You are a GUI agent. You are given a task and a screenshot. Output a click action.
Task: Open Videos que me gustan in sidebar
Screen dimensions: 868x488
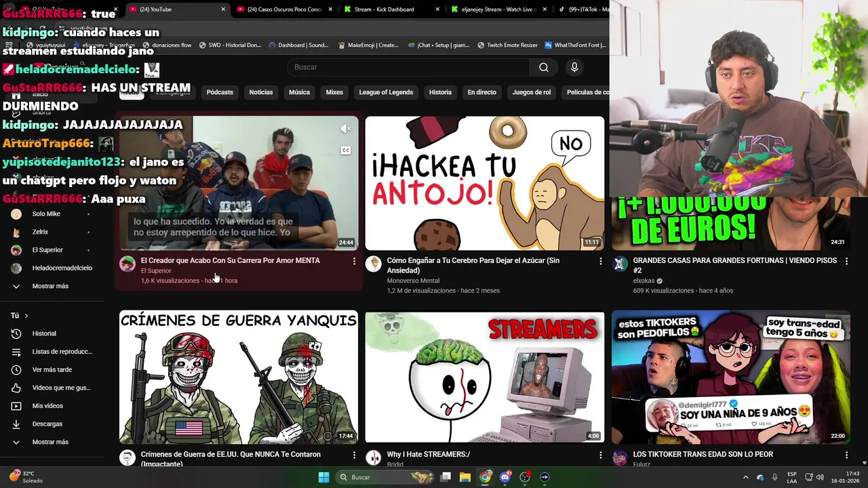coord(53,388)
